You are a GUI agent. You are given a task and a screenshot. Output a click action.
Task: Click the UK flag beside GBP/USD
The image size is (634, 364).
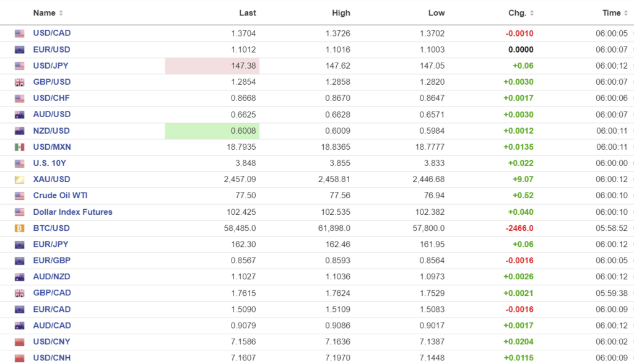pyautogui.click(x=20, y=82)
